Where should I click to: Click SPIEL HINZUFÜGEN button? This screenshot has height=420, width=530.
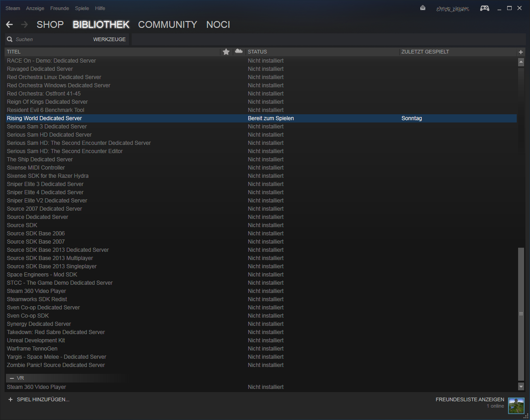click(38, 399)
